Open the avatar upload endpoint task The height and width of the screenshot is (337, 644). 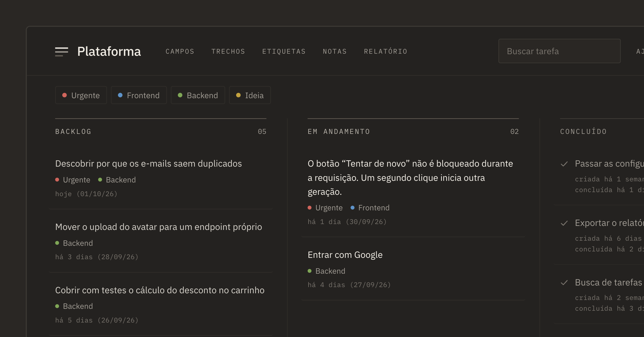pyautogui.click(x=159, y=227)
